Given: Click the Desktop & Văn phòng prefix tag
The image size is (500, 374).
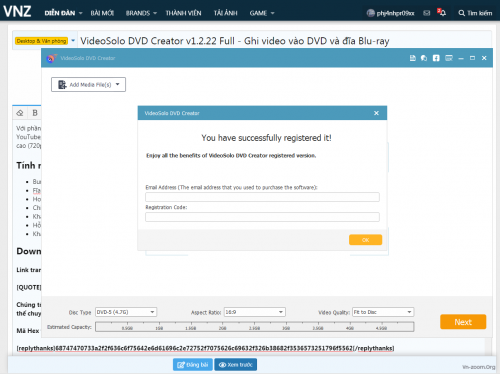Looking at the screenshot, I should [41, 41].
